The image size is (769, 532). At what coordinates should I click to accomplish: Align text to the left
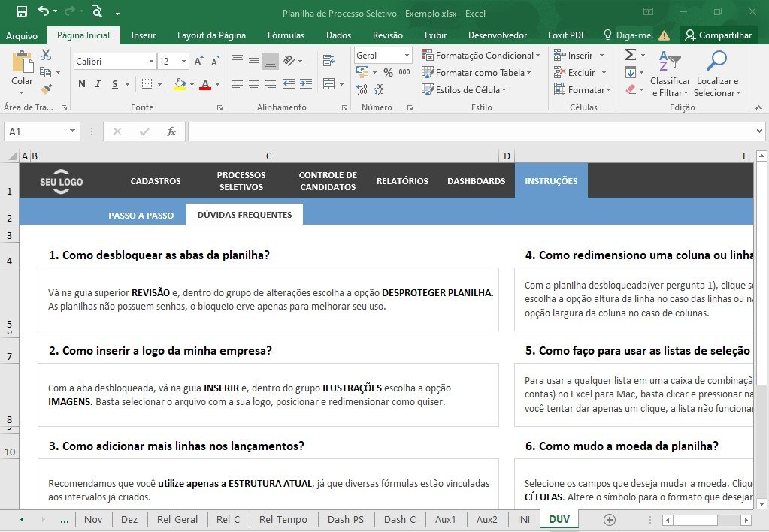tap(238, 84)
